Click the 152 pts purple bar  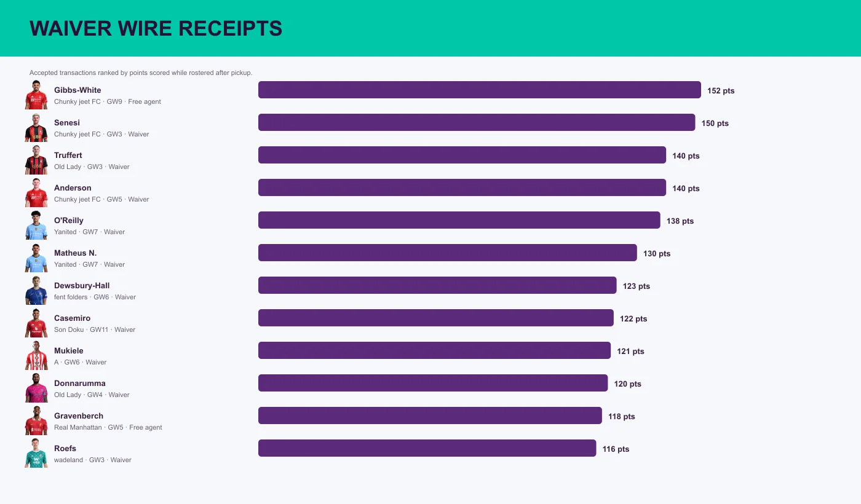click(x=480, y=90)
